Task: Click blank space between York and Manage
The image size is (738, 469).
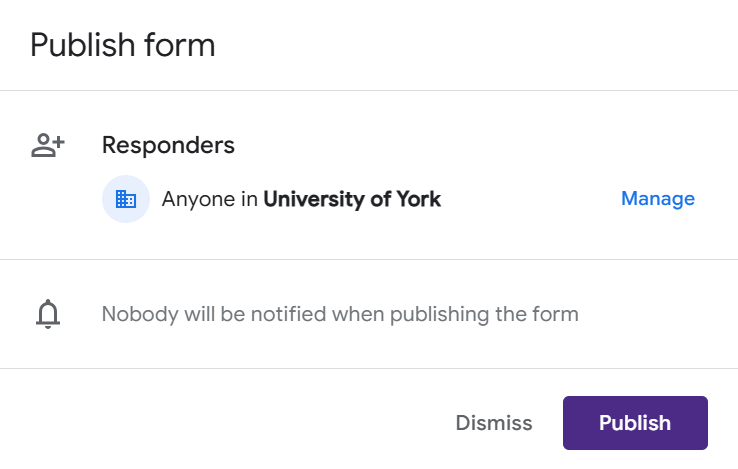Action: [530, 199]
